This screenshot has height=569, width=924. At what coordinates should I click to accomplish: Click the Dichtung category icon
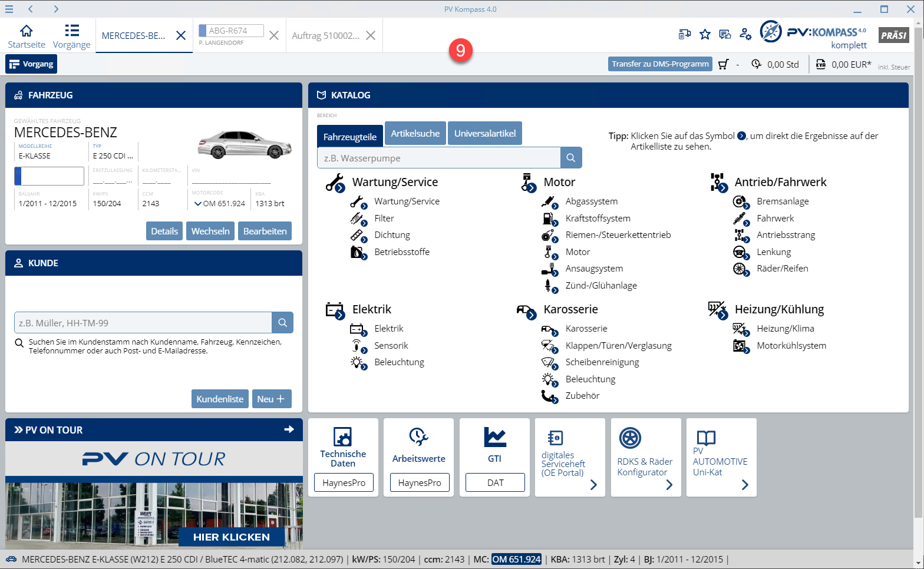coord(358,235)
